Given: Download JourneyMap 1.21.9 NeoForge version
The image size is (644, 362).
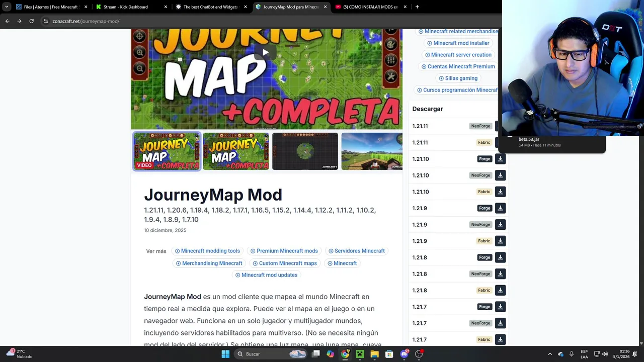Looking at the screenshot, I should 500,225.
